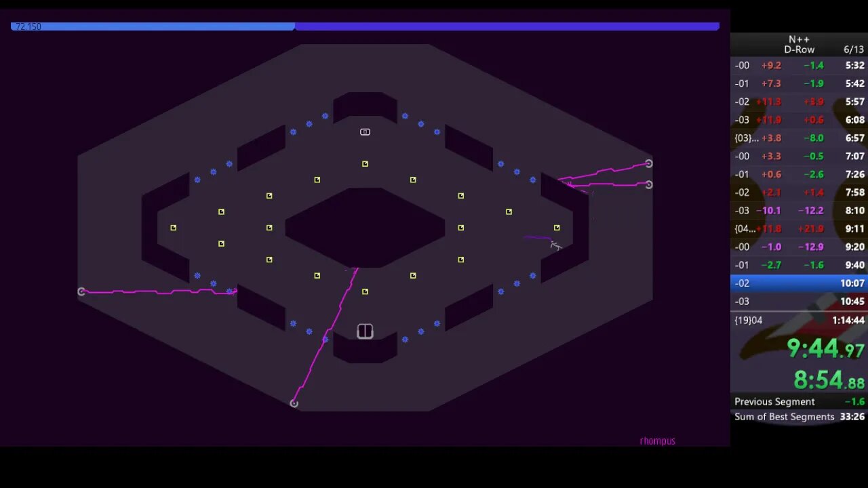Click the exit switch above the center
Viewport: 868px width, 488px height.
(x=365, y=131)
